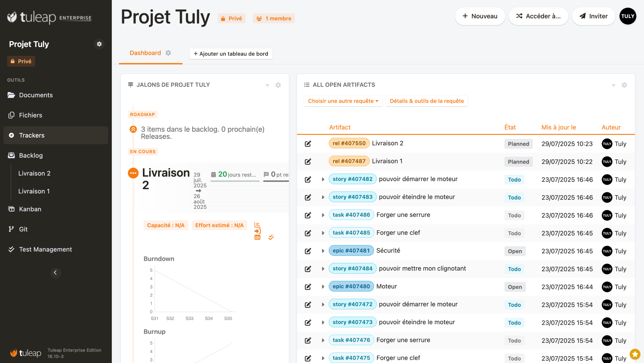Open All Open Artifacts widget gear
Screen dimensions: 644x363
point(624,85)
